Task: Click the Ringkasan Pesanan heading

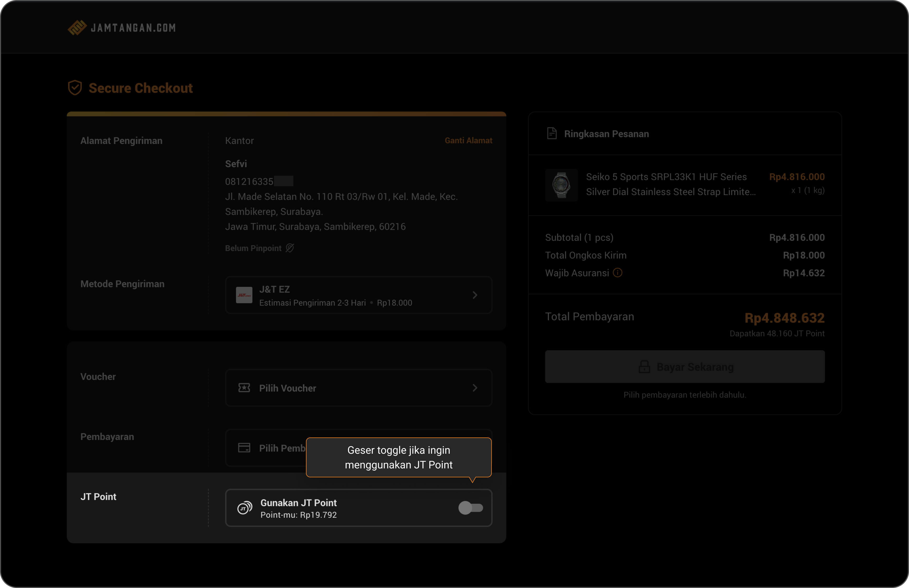Action: click(606, 134)
